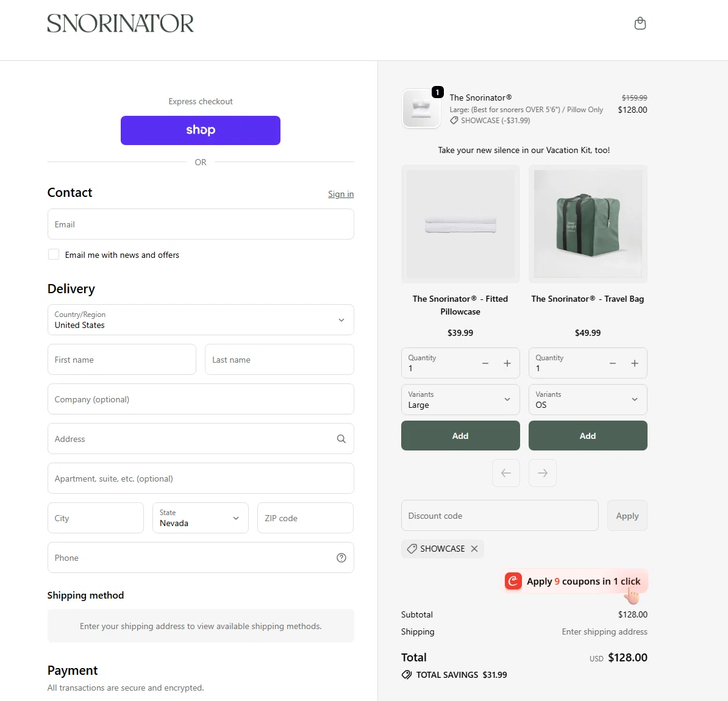Focus the Email input field
This screenshot has width=728, height=701.
point(201,224)
